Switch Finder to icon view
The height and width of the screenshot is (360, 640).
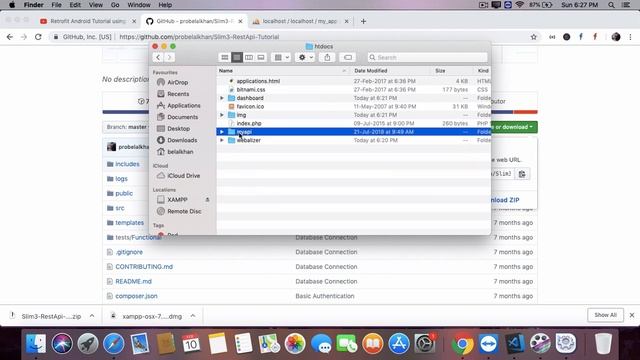point(224,58)
